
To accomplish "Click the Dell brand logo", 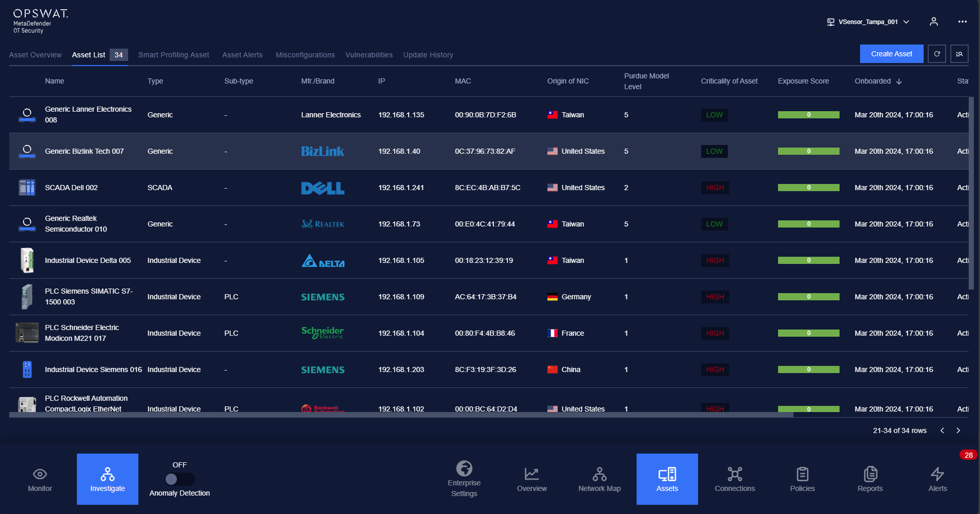I will 322,188.
